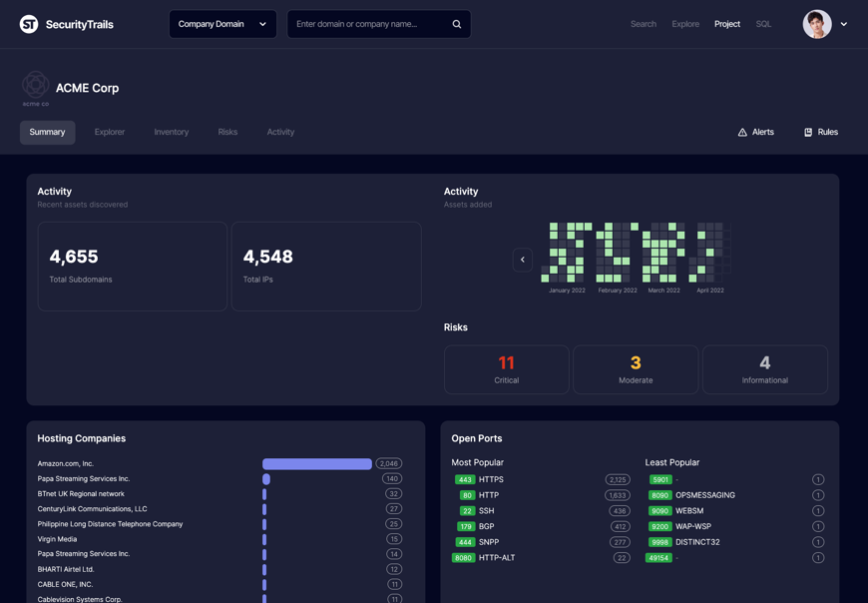Click the 9090 WEBSM port badge
This screenshot has width=868, height=603.
(x=659, y=510)
